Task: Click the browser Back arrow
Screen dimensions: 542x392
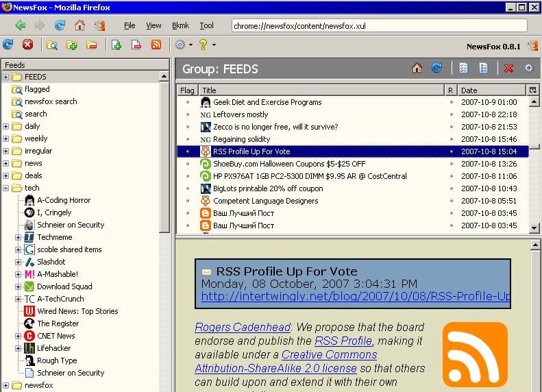Action: 21,25
